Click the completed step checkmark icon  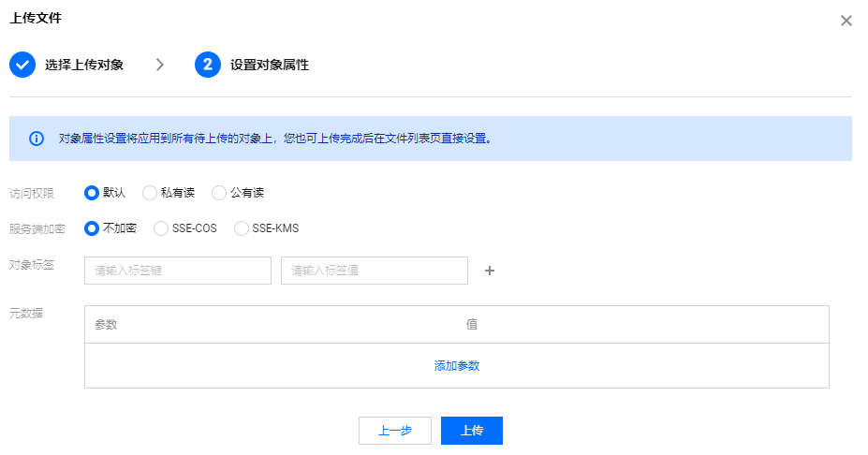22,65
